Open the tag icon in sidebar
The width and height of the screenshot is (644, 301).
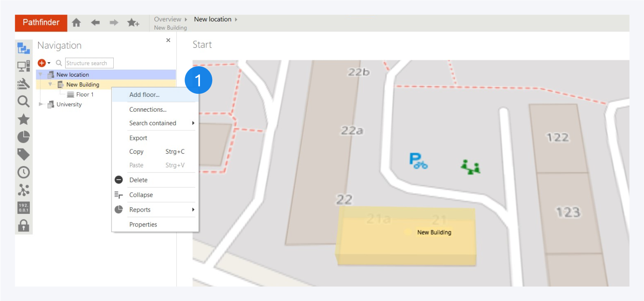pyautogui.click(x=24, y=154)
